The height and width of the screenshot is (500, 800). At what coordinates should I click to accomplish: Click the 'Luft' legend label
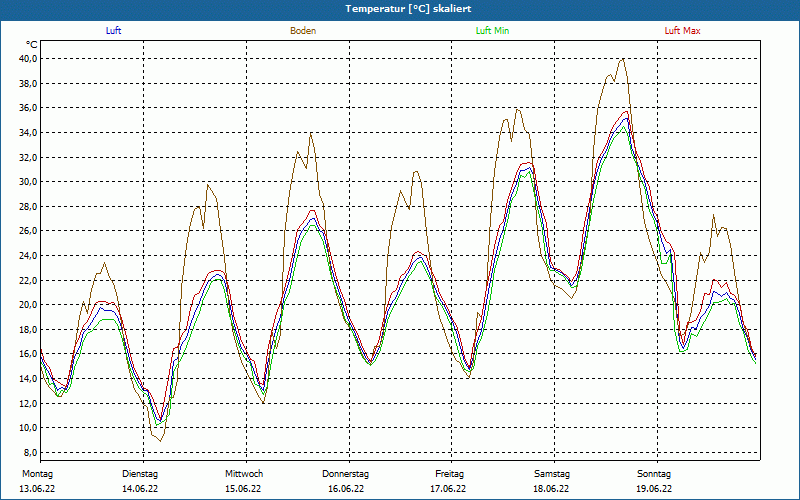[x=114, y=31]
